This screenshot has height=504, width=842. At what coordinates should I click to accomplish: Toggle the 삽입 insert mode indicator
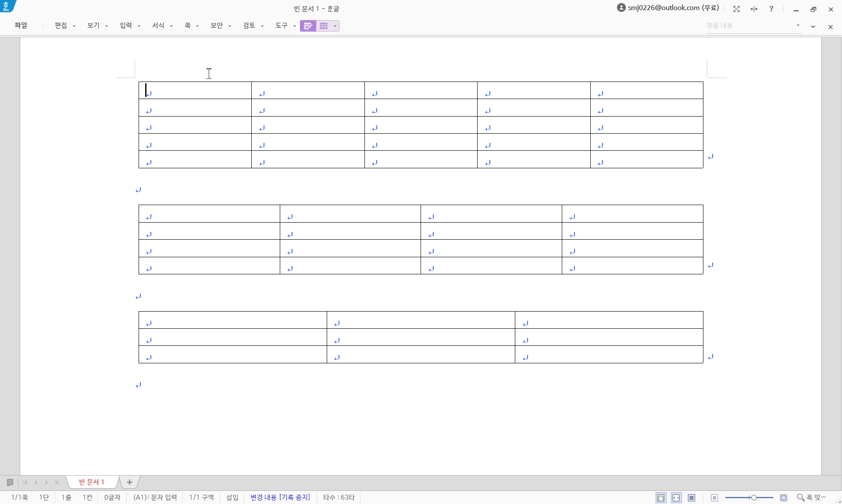[232, 497]
